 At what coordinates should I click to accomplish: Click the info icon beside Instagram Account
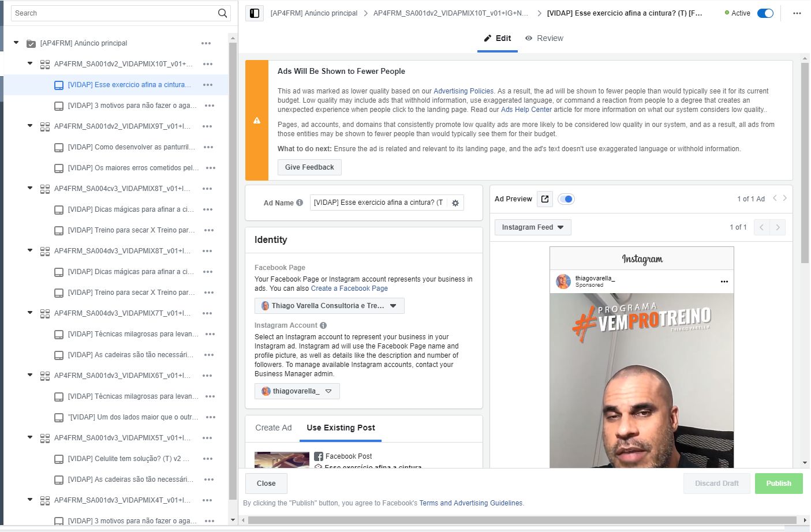click(323, 325)
